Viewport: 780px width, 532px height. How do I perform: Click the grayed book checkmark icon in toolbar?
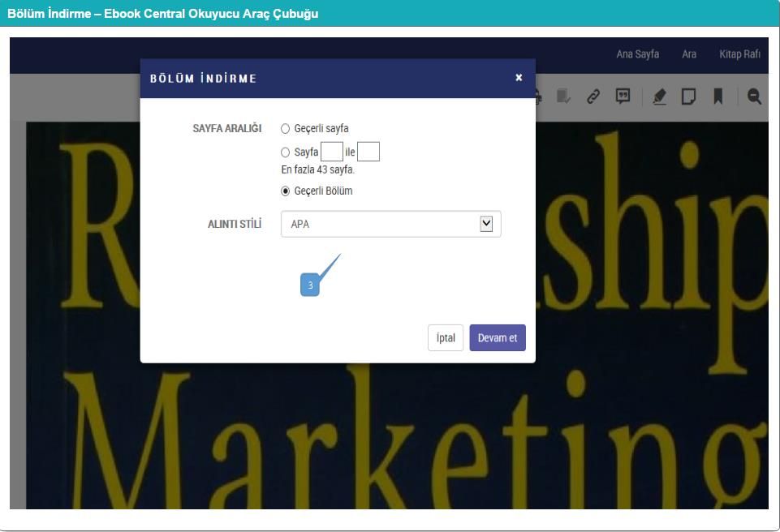[x=563, y=96]
